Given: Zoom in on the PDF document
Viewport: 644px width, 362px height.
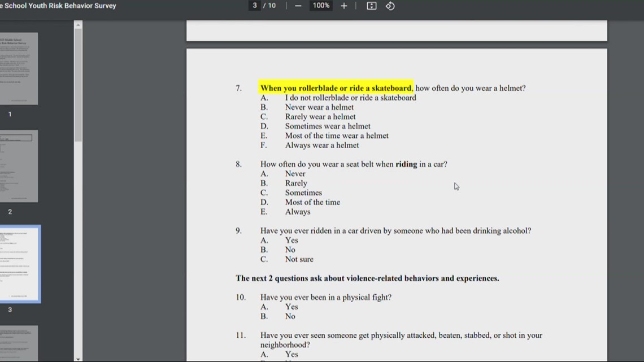Looking at the screenshot, I should (x=344, y=6).
